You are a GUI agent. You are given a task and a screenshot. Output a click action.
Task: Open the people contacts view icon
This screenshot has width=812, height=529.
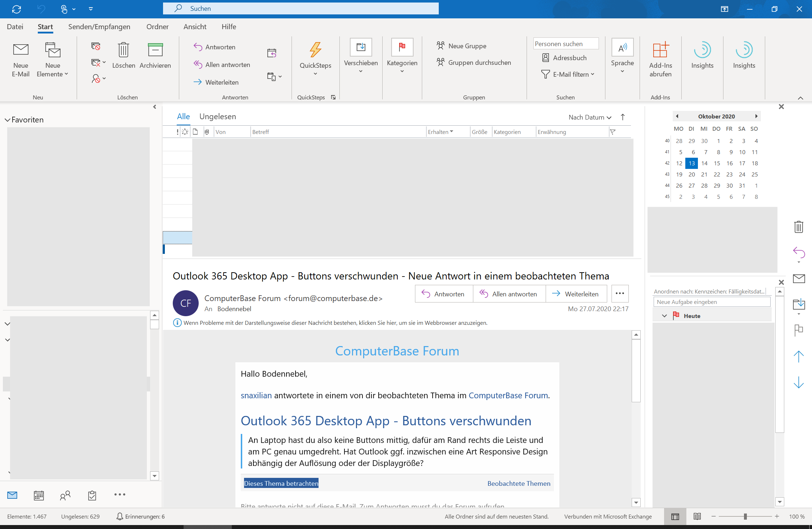coord(65,496)
